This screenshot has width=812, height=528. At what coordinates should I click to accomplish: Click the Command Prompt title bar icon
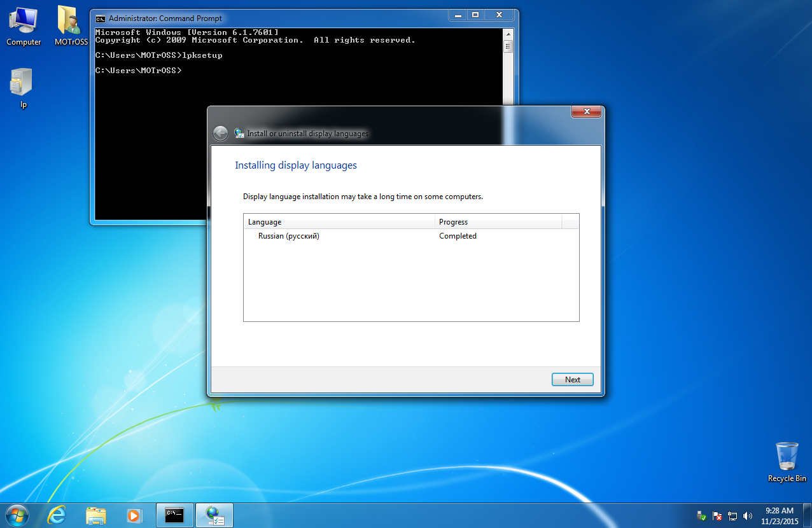coord(101,18)
